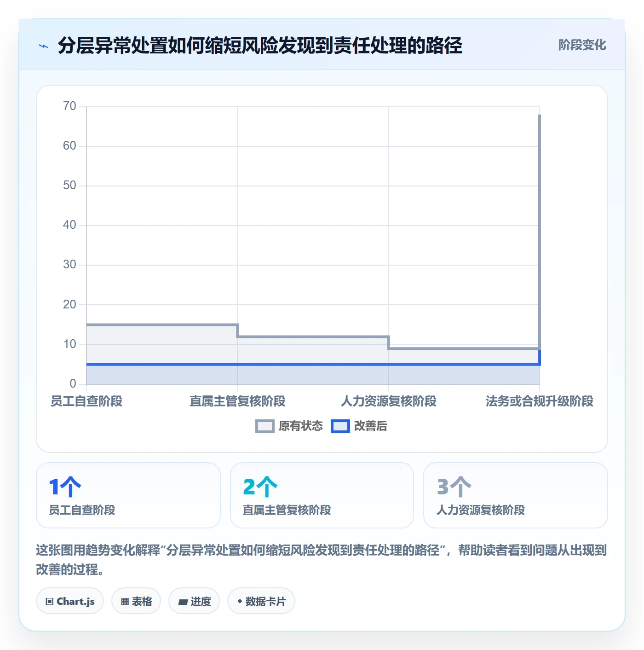Open the 3个 人力资源复核阶段 card
The height and width of the screenshot is (650, 644).
(516, 495)
